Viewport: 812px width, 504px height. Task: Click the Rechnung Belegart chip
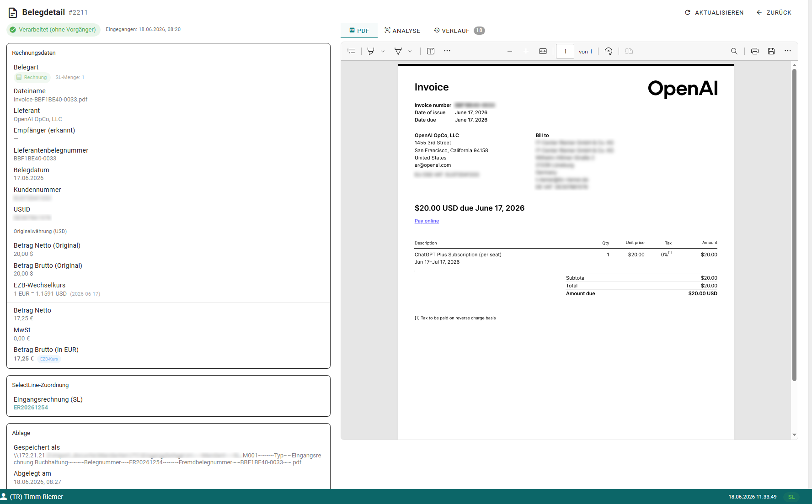[x=32, y=77]
